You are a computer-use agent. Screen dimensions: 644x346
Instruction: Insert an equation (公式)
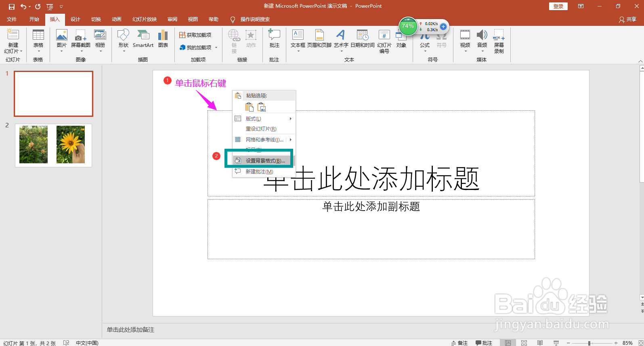(x=424, y=41)
